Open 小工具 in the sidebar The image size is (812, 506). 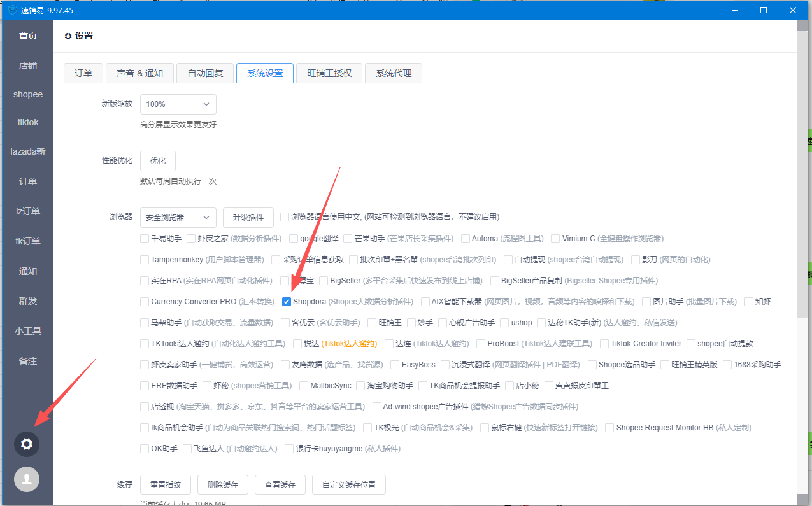[28, 331]
